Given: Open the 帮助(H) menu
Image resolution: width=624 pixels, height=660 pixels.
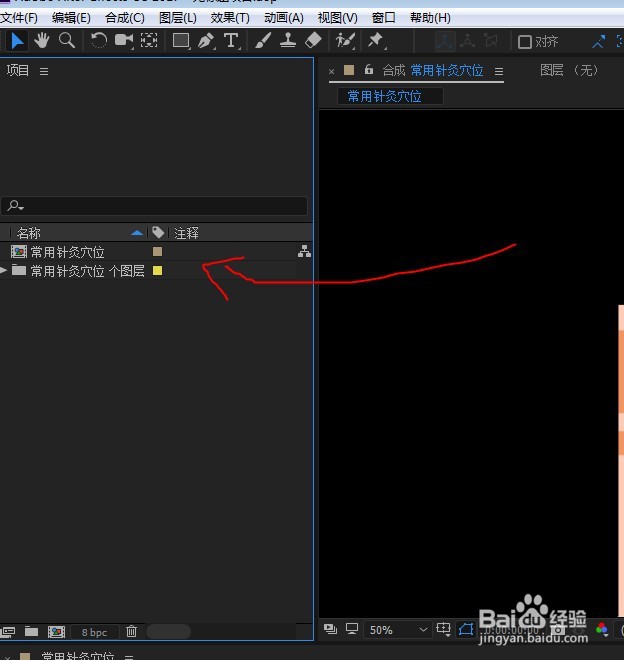Looking at the screenshot, I should click(x=430, y=18).
